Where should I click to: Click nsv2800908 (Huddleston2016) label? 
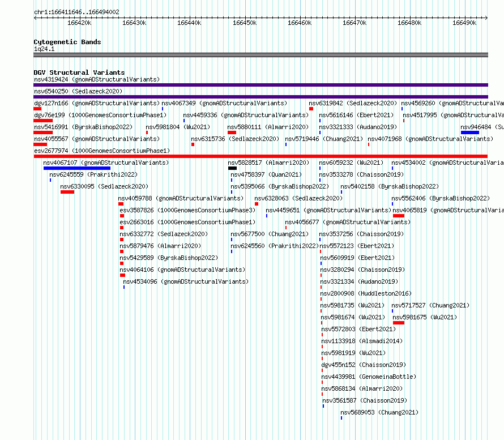click(366, 293)
